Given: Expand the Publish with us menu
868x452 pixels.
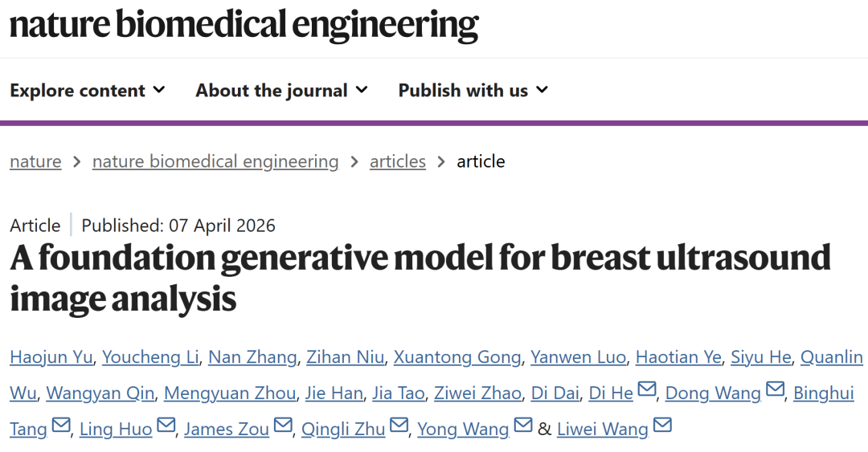Looking at the screenshot, I should 473,91.
